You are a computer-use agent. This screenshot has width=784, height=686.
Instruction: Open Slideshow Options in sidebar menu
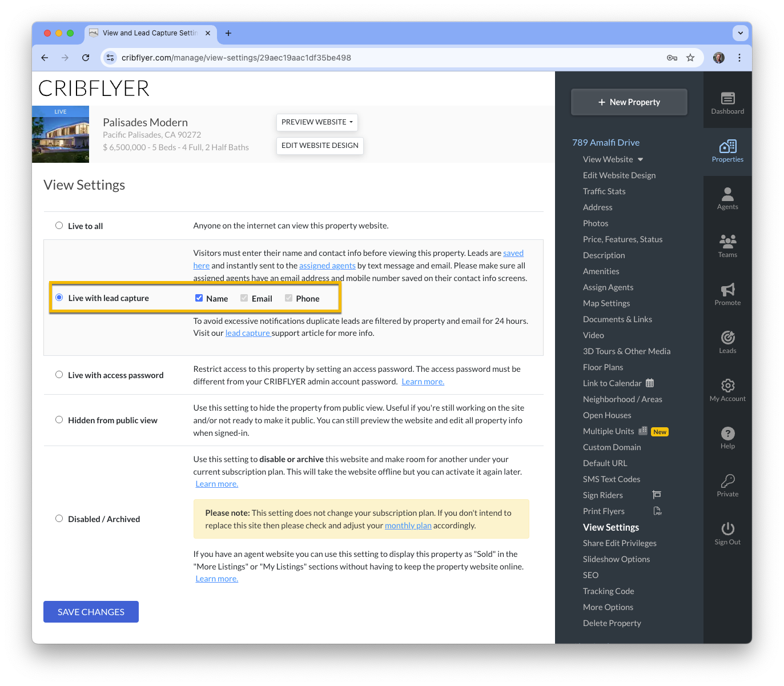[x=616, y=559]
